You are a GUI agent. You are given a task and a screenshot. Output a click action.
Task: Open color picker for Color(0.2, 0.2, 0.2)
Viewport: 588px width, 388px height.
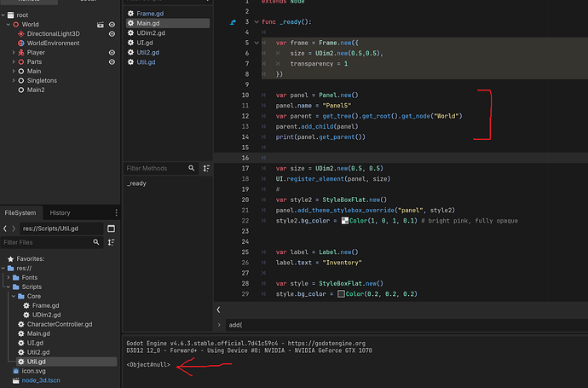coord(341,294)
